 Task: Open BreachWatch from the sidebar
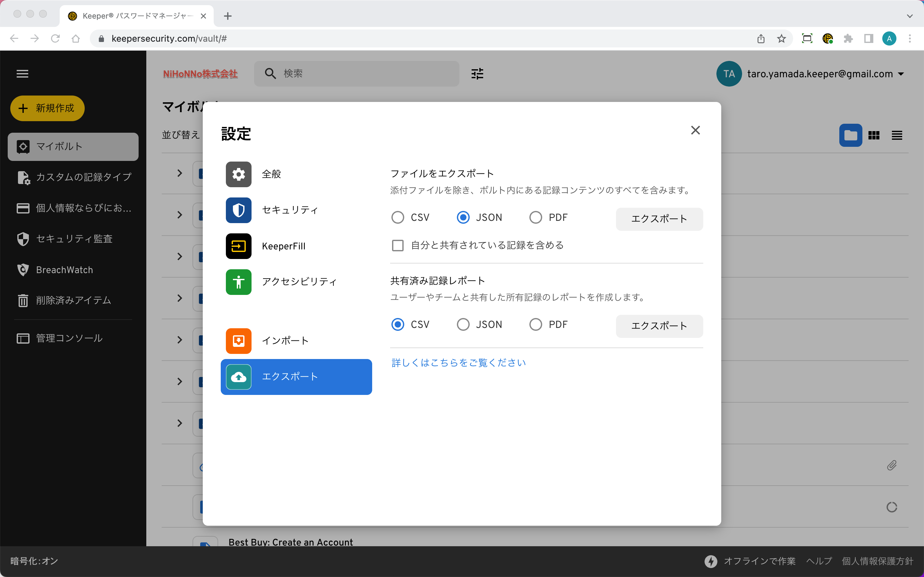64,270
